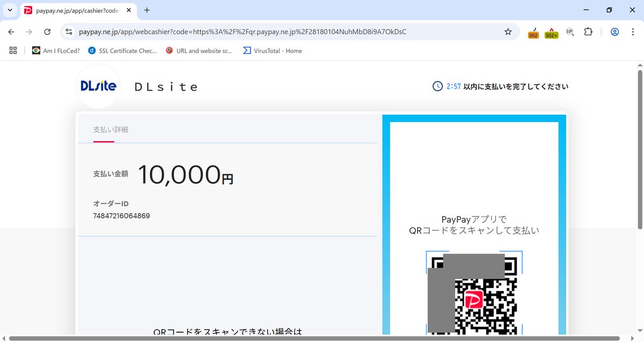The image size is (644, 342).
Task: Click the horizontal page scrollbar
Action: (x=314, y=338)
